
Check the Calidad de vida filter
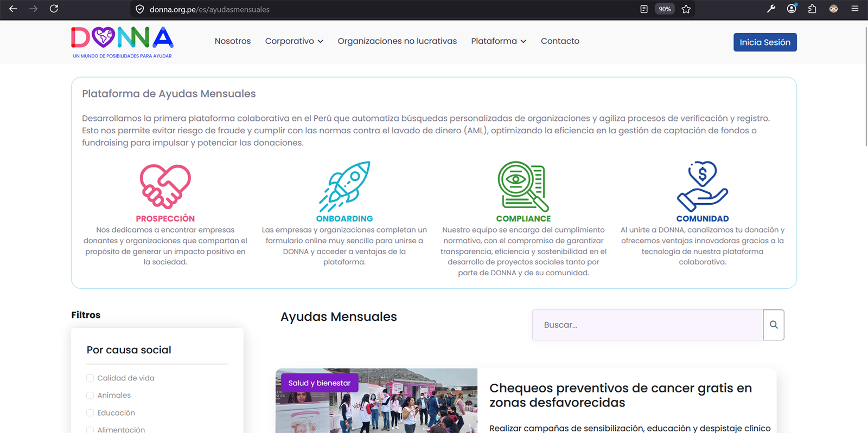(90, 378)
